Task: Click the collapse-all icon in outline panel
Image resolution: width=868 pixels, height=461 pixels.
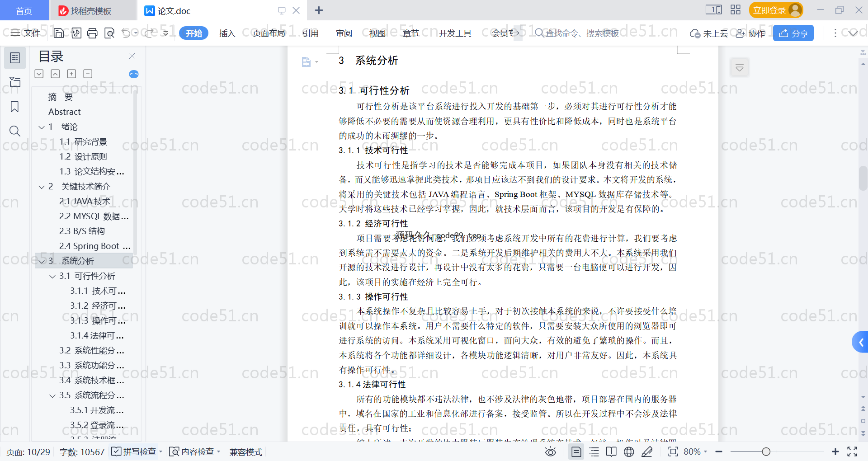Action: click(x=55, y=74)
